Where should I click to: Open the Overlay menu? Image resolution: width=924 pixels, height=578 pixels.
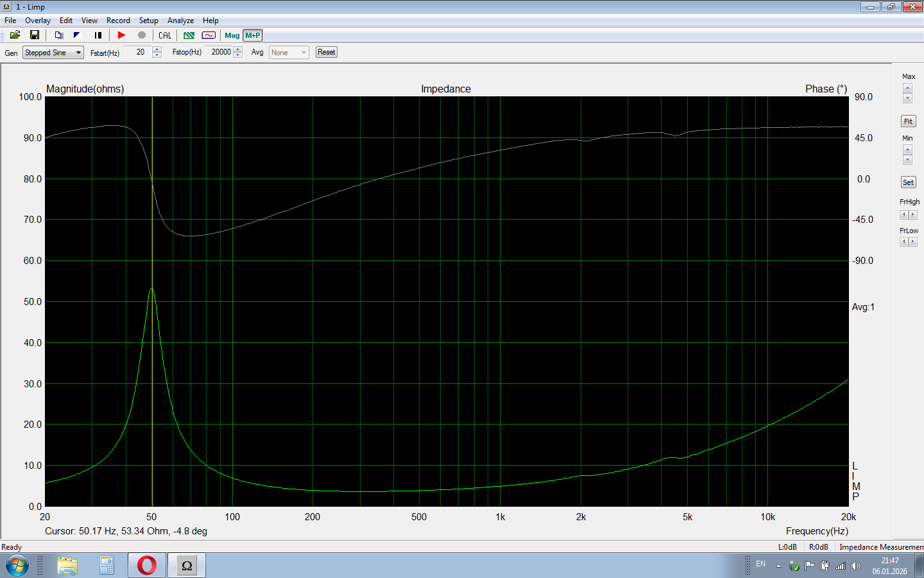pos(38,21)
